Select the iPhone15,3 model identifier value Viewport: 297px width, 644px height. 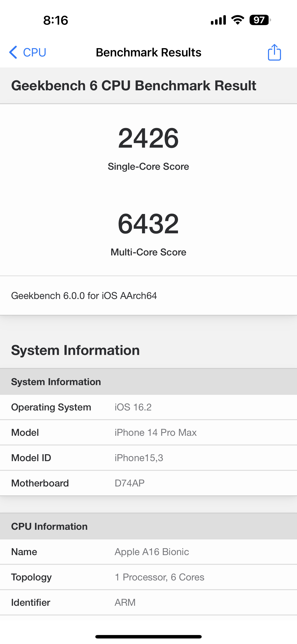[139, 458]
